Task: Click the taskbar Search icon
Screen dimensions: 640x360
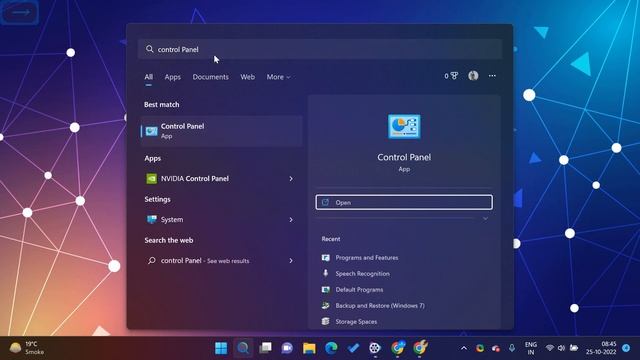Action: (x=243, y=348)
